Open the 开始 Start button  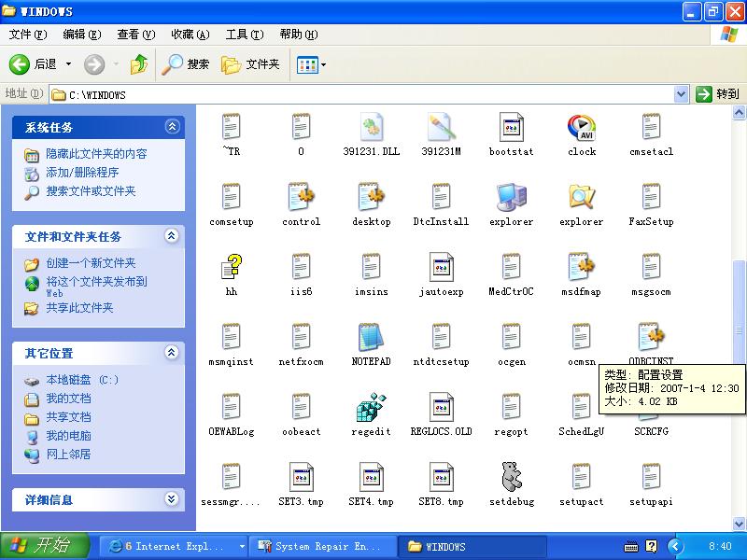45,546
